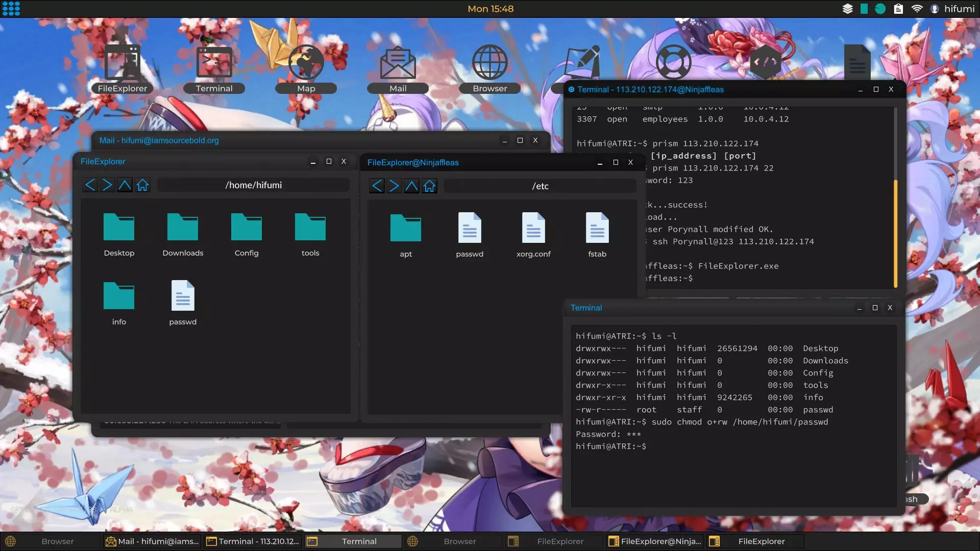
Task: Go back in /home/hifumi FileExplorer
Action: (90, 185)
